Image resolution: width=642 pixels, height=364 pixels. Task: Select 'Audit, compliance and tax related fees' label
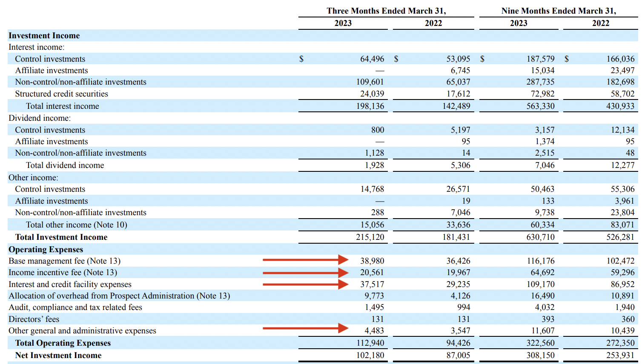pyautogui.click(x=75, y=307)
